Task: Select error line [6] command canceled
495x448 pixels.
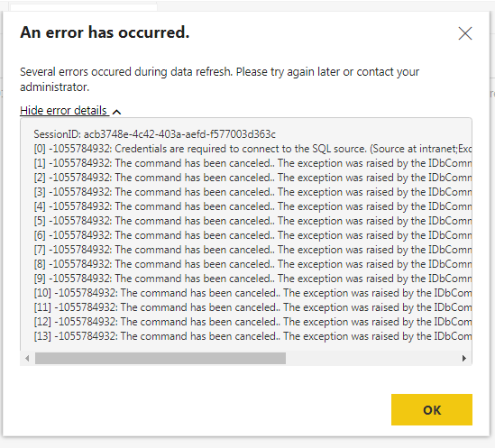Action: pyautogui.click(x=252, y=235)
